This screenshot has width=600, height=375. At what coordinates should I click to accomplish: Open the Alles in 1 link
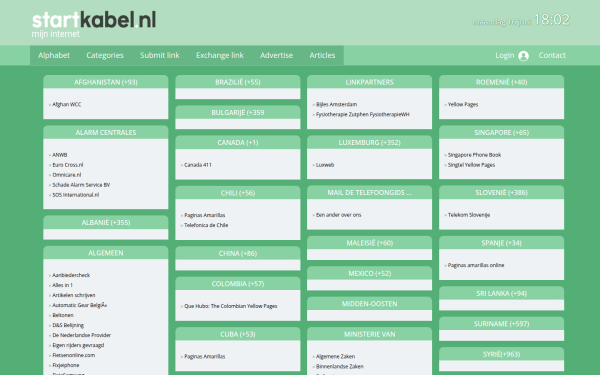pyautogui.click(x=62, y=285)
